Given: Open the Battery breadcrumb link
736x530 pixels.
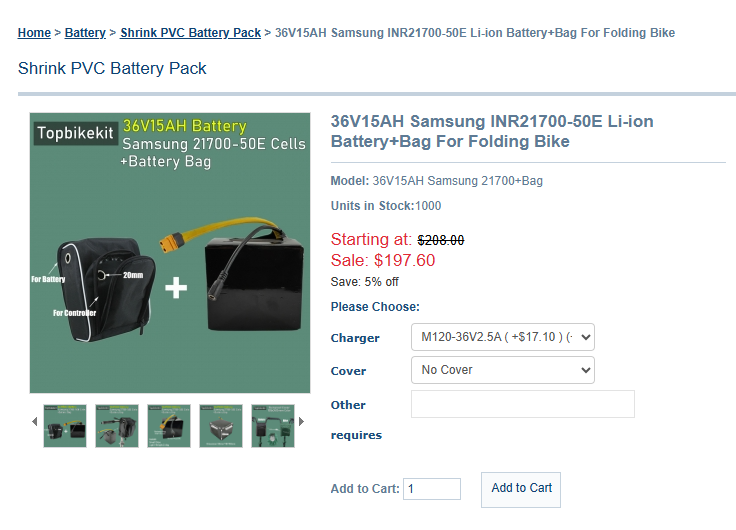Looking at the screenshot, I should point(85,33).
